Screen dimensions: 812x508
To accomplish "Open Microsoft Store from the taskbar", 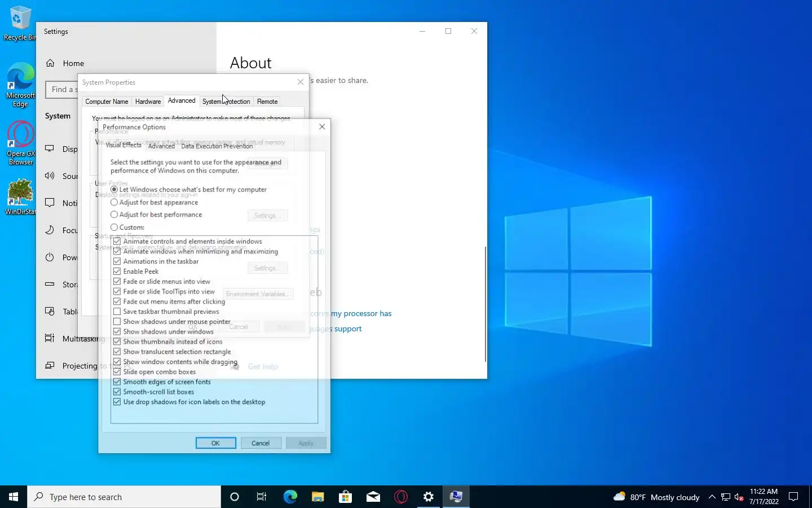I will 345,497.
